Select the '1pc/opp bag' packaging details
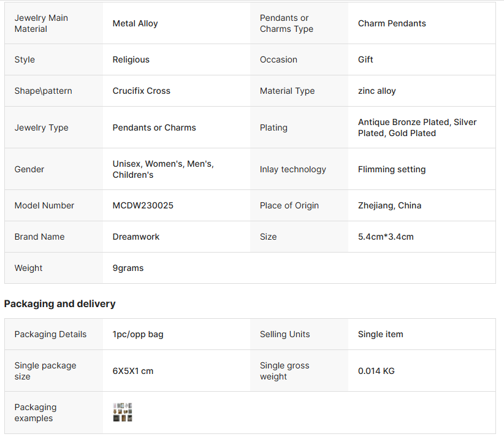504x442 pixels. [137, 334]
